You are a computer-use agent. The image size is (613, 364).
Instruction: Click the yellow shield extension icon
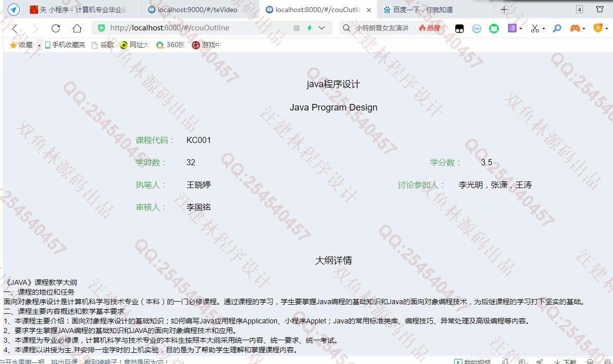[598, 28]
